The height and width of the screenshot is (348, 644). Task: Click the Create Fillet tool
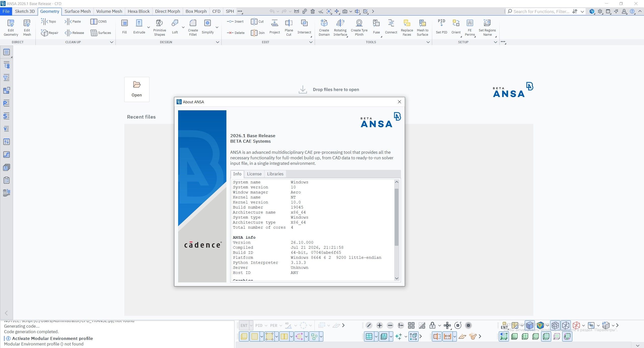[193, 28]
